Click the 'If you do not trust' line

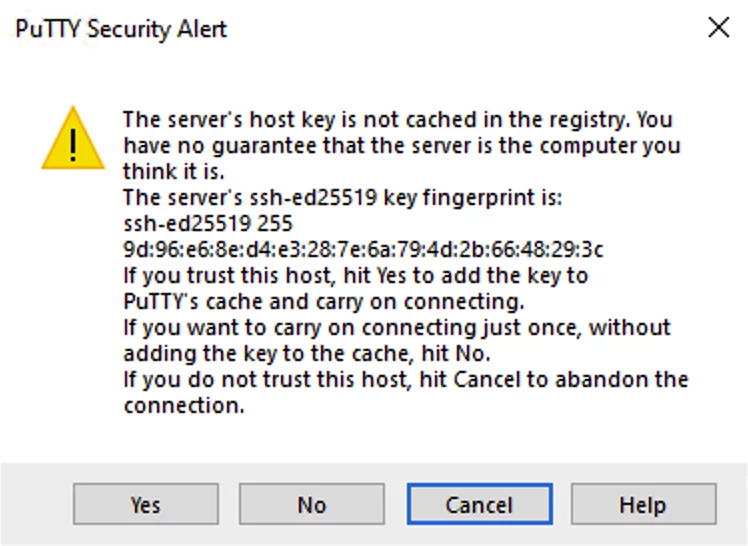click(406, 380)
